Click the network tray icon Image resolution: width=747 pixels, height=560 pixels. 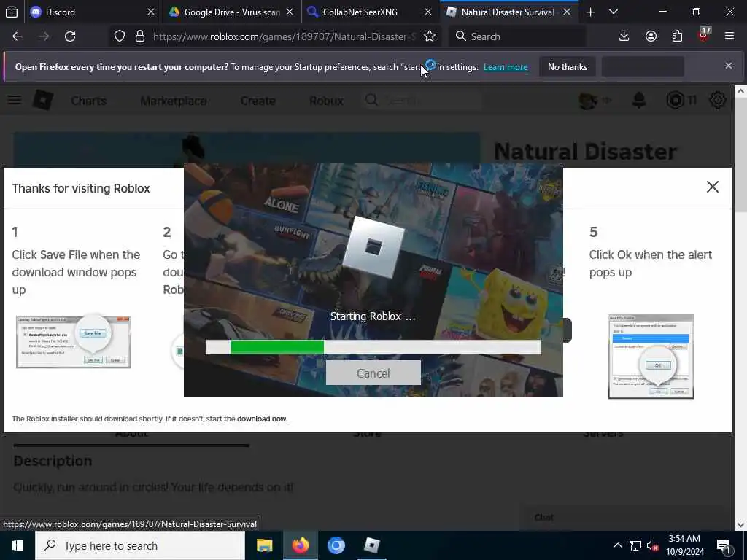pos(635,545)
